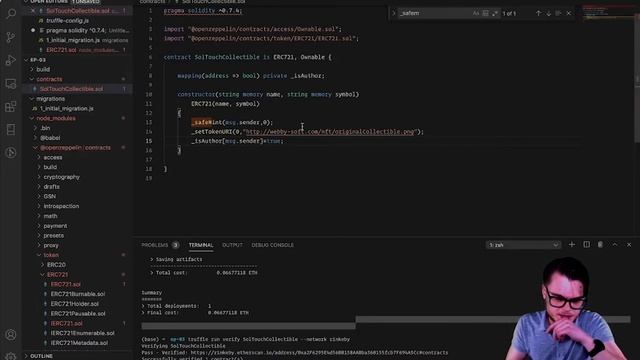This screenshot has height=360, width=640.
Task: Kill terminal with trash icon
Action: click(x=600, y=244)
